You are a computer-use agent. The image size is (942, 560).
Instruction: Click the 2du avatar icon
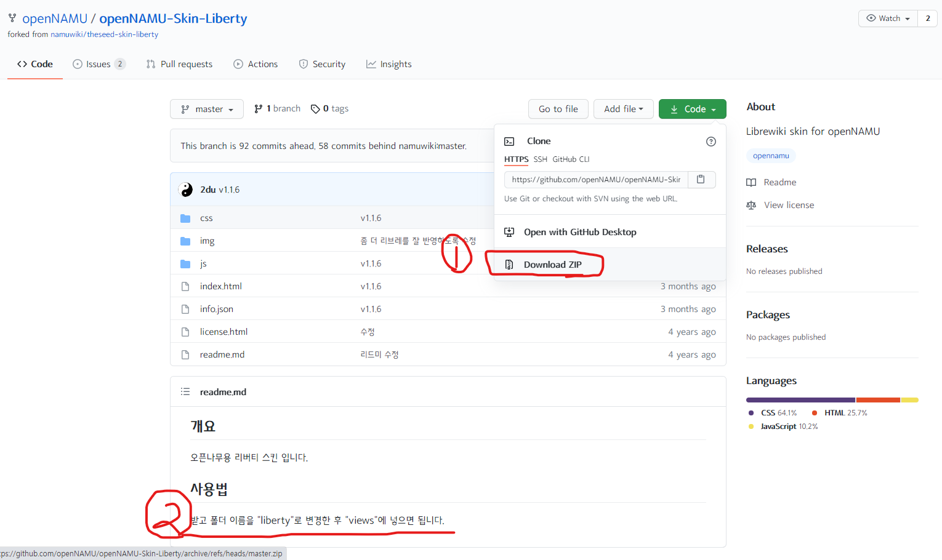tap(186, 190)
